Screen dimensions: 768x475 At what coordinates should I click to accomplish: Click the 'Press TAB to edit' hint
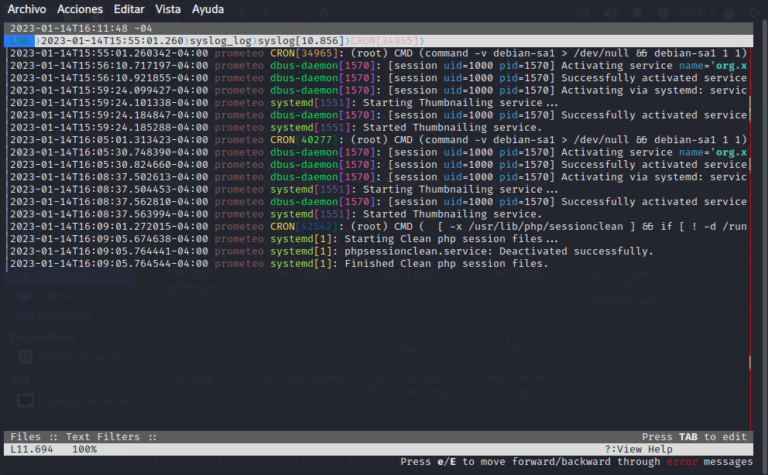[694, 437]
